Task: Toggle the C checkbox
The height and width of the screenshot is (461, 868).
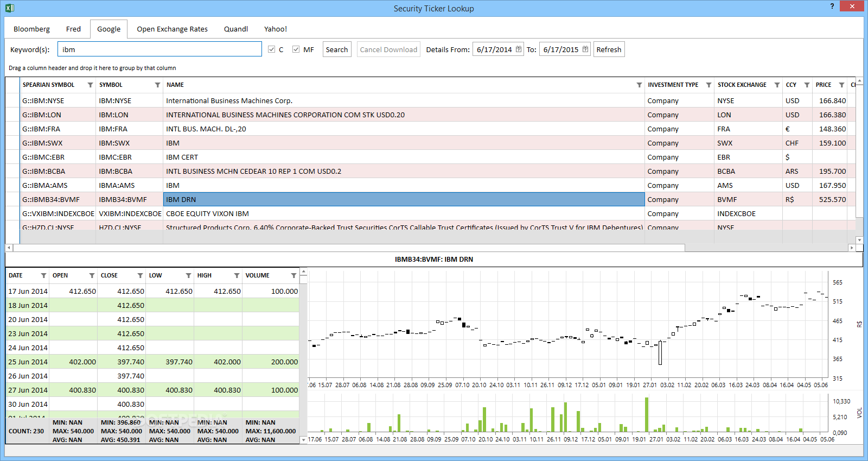Action: click(x=272, y=49)
